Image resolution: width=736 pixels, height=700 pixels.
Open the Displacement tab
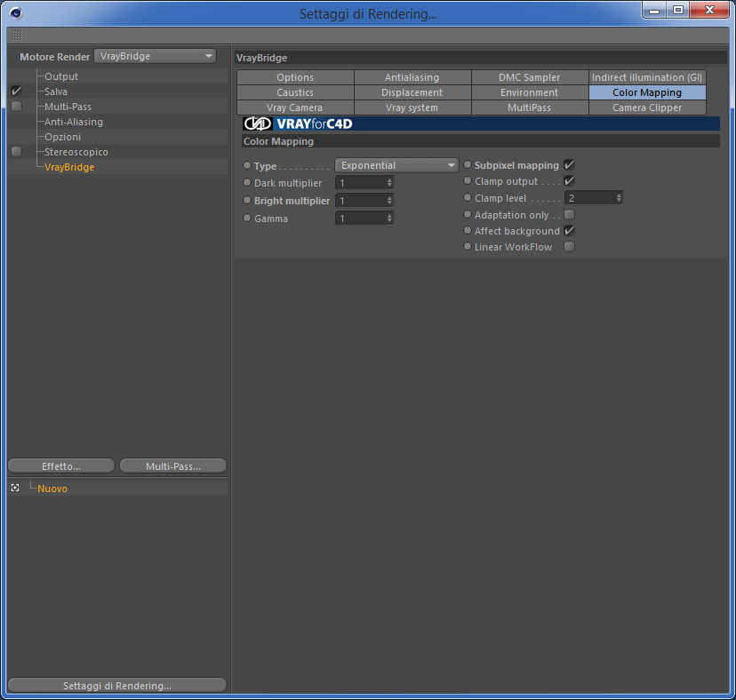[x=412, y=92]
